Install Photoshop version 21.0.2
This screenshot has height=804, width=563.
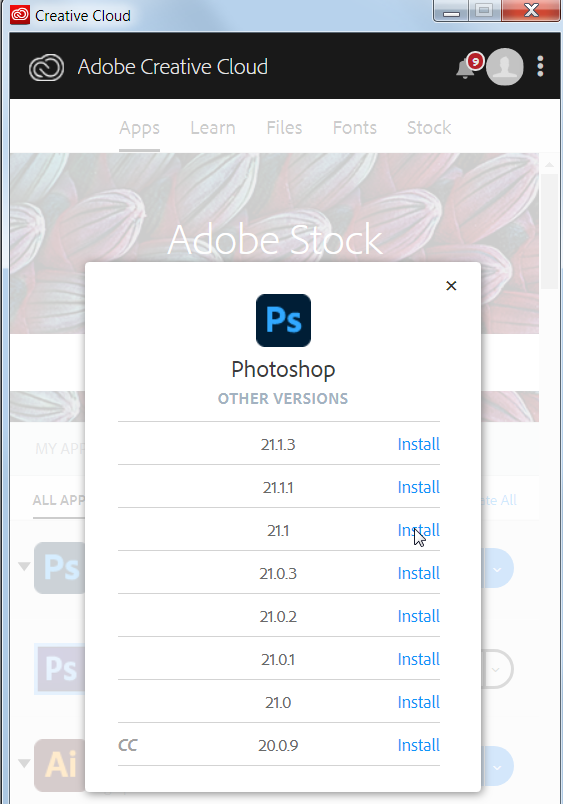[418, 616]
